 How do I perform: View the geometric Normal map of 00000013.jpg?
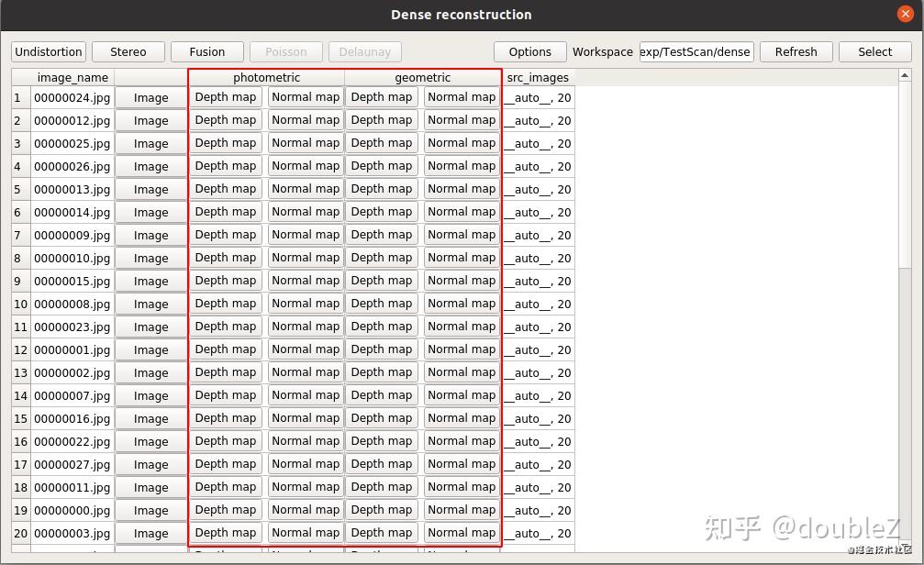[461, 189]
